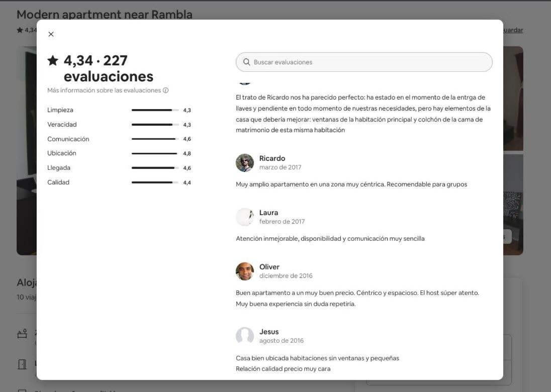Click the Ubicación rating bar
551x392 pixels.
point(155,153)
